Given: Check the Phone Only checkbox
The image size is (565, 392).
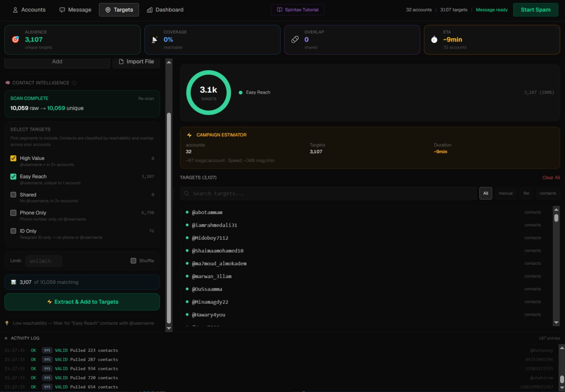Looking at the screenshot, I should [x=13, y=213].
